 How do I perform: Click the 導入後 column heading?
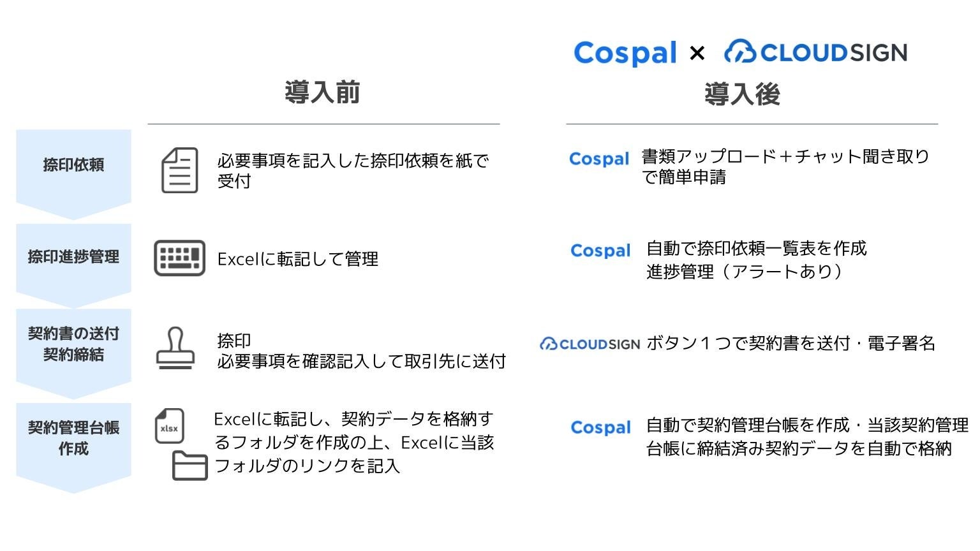pyautogui.click(x=742, y=94)
